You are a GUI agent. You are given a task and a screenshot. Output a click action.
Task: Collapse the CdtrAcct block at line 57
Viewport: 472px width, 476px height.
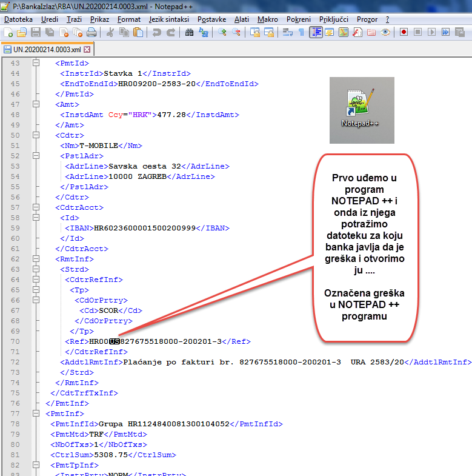36,207
